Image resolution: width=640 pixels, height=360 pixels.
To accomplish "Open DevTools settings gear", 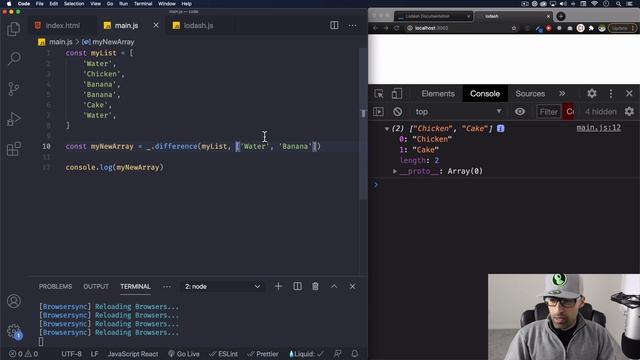I will [x=592, y=93].
